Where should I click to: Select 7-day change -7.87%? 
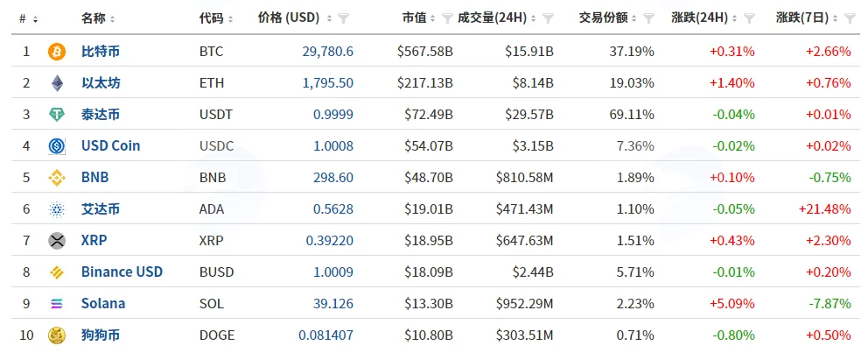point(829,304)
